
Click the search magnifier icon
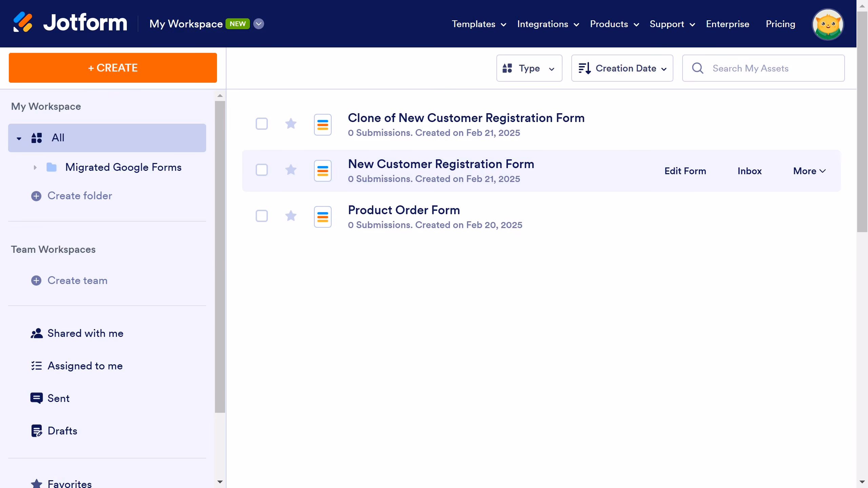tap(698, 68)
